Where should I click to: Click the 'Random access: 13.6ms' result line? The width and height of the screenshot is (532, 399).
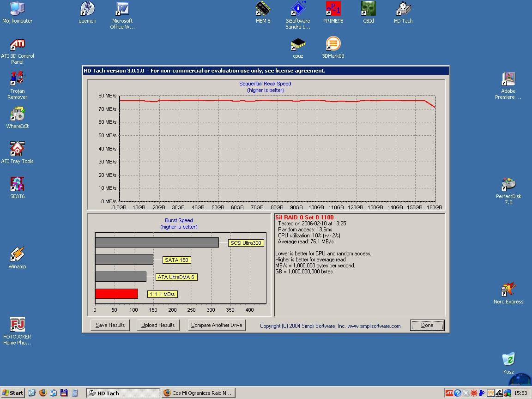[305, 230]
